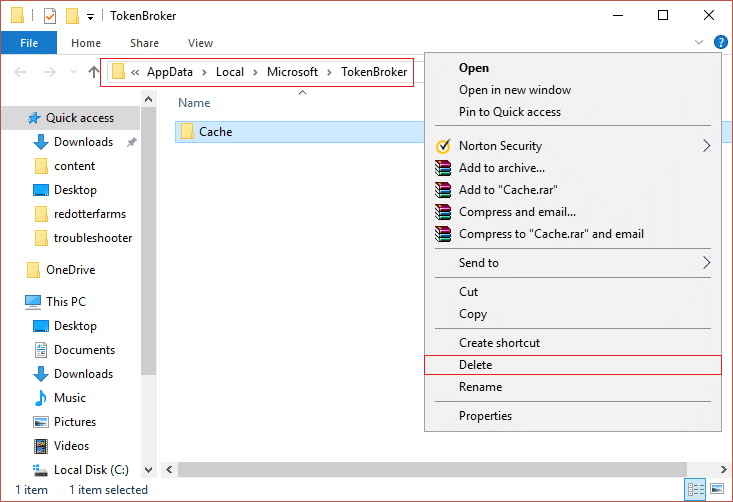Choose Create shortcut
733x502 pixels.
tap(573, 343)
